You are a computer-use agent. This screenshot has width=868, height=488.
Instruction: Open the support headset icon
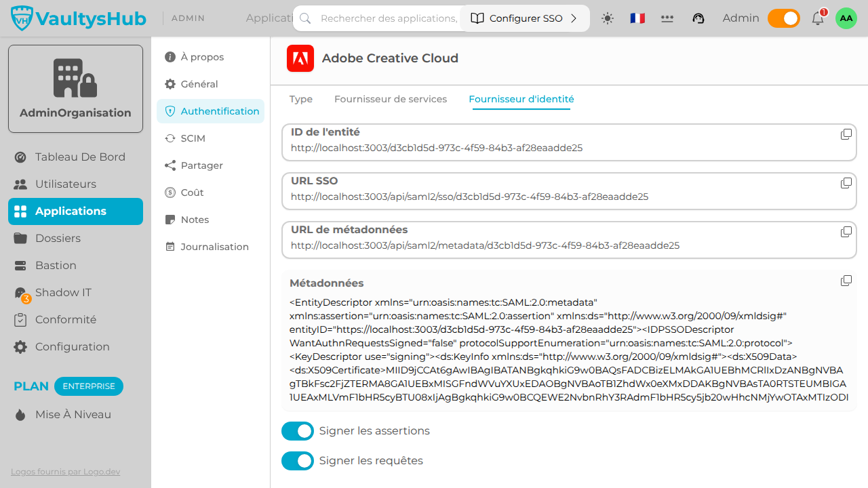click(x=698, y=18)
